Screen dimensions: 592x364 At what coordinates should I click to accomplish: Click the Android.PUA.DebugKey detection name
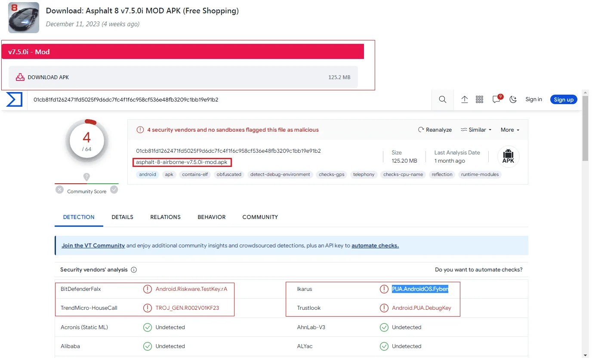coord(422,308)
